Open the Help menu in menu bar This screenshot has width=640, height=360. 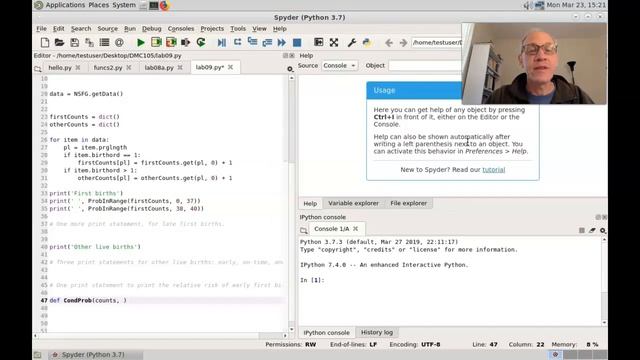click(x=279, y=29)
